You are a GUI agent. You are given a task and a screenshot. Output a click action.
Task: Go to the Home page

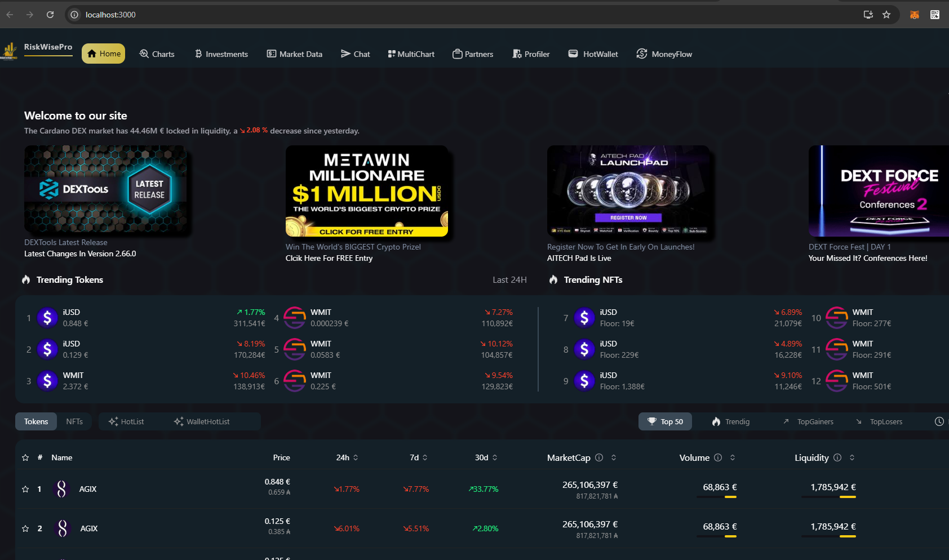tap(104, 54)
